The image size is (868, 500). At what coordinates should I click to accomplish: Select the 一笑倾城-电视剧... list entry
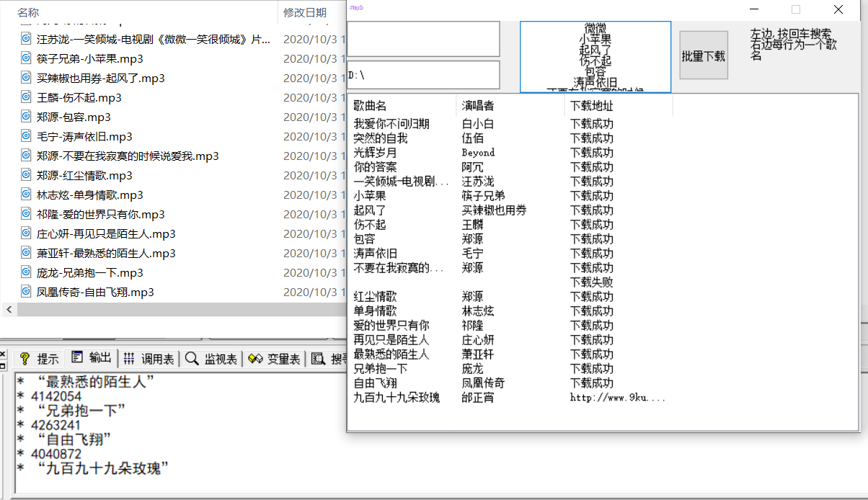coord(402,182)
